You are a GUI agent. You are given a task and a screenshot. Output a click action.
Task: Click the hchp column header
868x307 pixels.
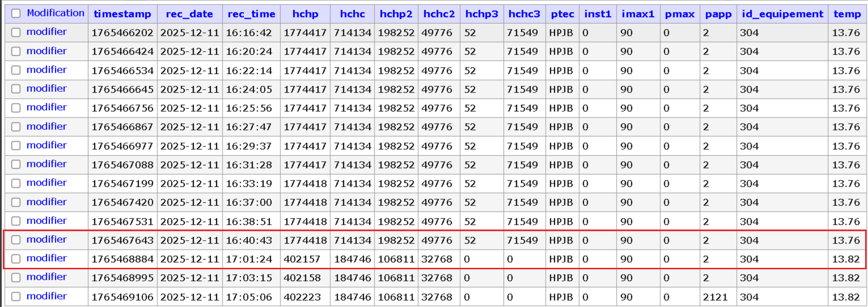305,14
